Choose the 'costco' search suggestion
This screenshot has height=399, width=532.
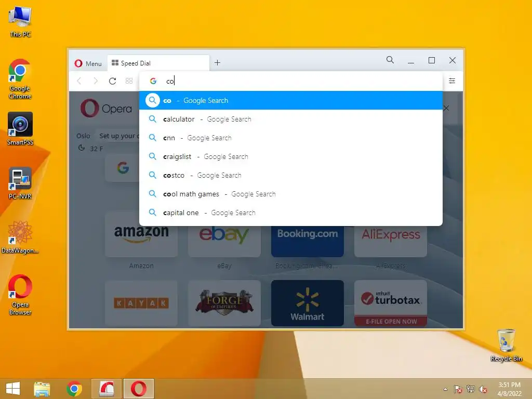[291, 175]
